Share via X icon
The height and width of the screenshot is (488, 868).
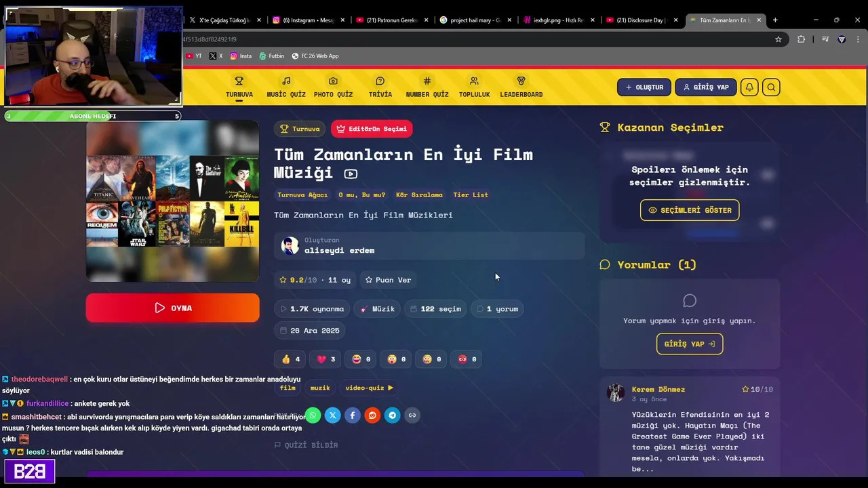point(332,415)
